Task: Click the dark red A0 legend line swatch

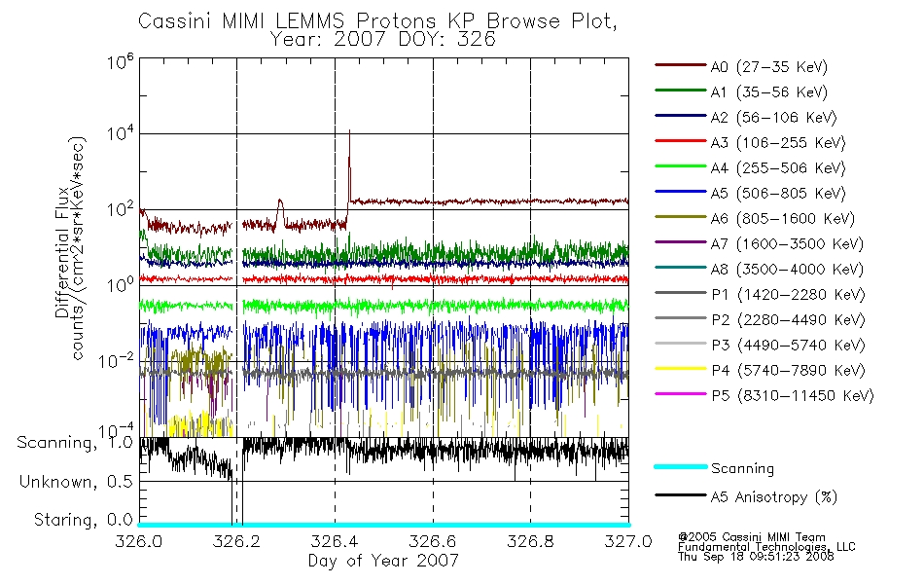Action: (x=681, y=65)
